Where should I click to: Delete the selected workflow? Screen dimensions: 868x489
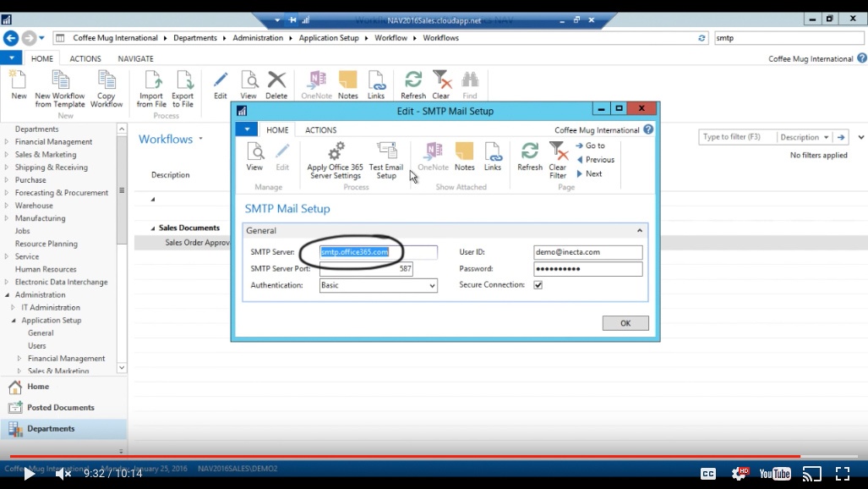click(x=276, y=85)
